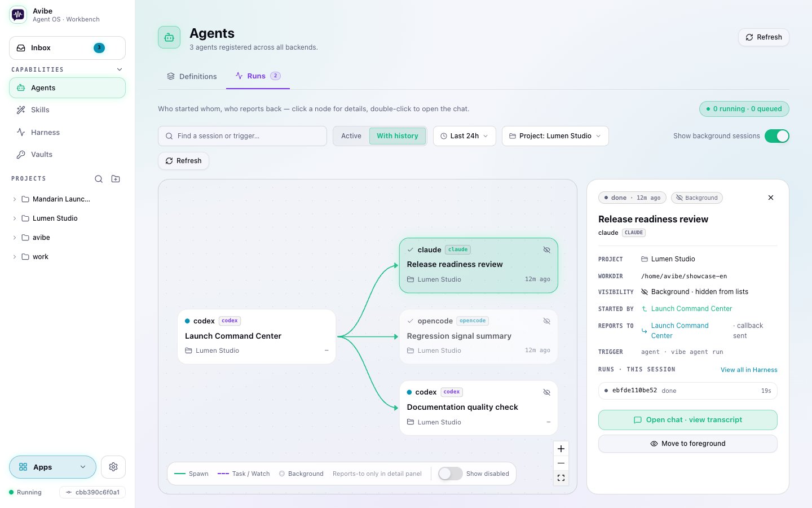Click the Task / Watch legend entry
Screen dimensions: 812x508
(x=244, y=474)
